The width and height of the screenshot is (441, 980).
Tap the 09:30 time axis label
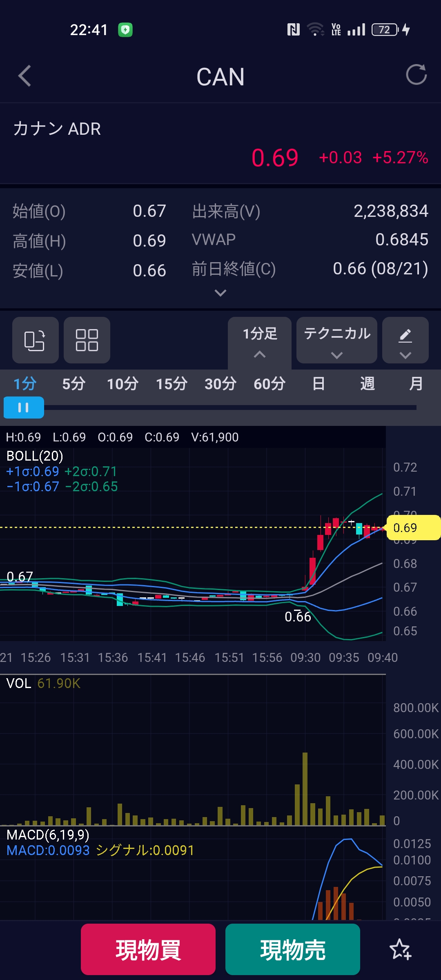(x=305, y=657)
